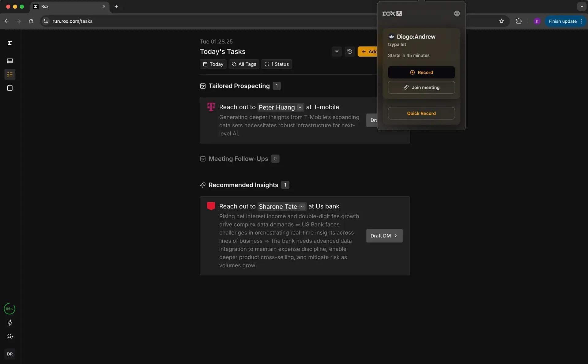588x364 pixels.
Task: Open the All Tags filter dropdown
Action: tap(244, 64)
